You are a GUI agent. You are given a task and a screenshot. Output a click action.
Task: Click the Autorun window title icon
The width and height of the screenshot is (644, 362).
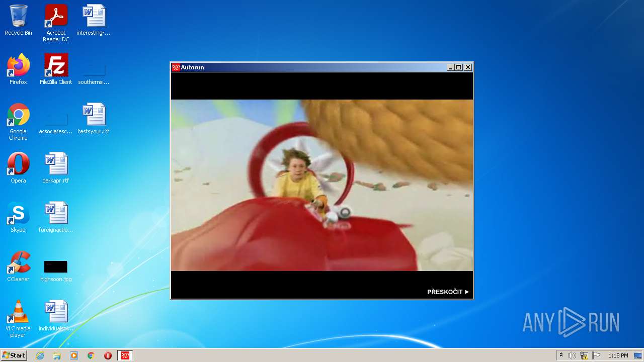click(176, 67)
